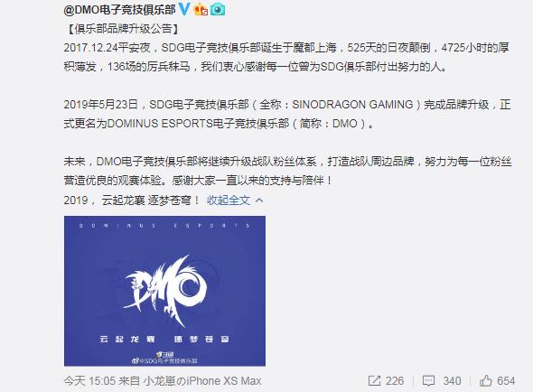Click the comment bubble icon
This screenshot has width=533, height=392.
428,381
